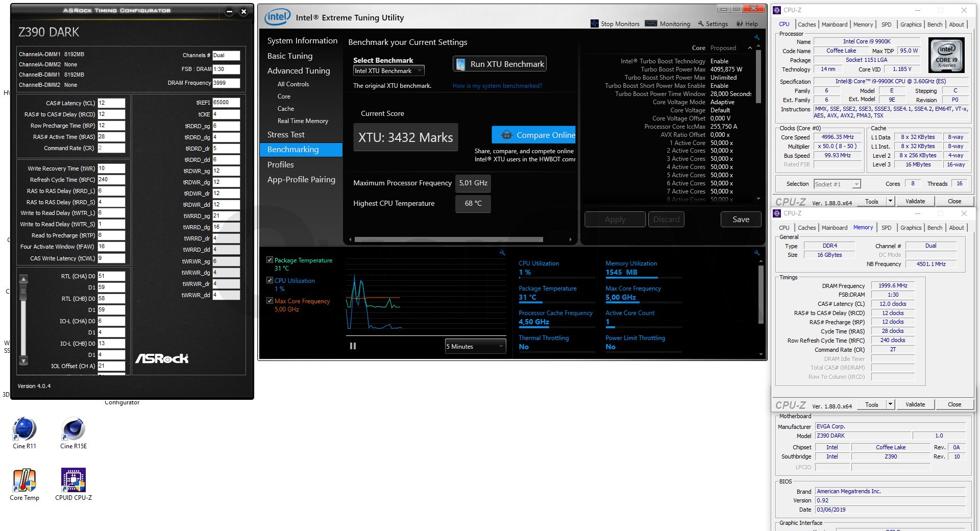Image resolution: width=980 pixels, height=531 pixels.
Task: Click the horizontal scrollbar under benchmark panel
Action: pyautogui.click(x=449, y=239)
